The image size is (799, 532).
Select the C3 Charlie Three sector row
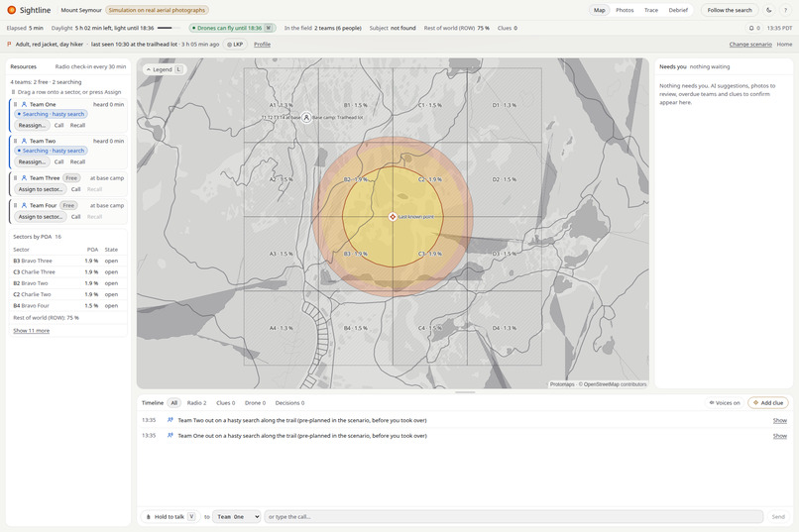click(67, 271)
